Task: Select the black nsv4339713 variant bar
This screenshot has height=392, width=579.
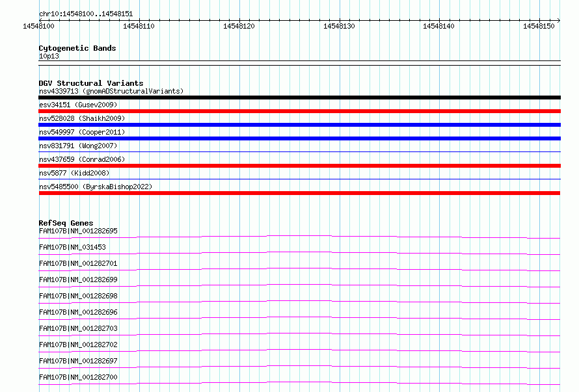Action: (x=299, y=98)
